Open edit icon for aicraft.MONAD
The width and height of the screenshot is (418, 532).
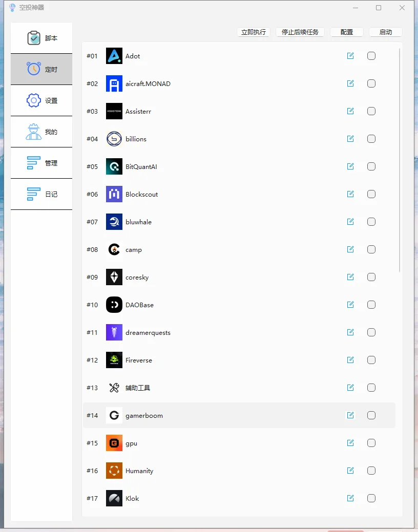pyautogui.click(x=350, y=83)
